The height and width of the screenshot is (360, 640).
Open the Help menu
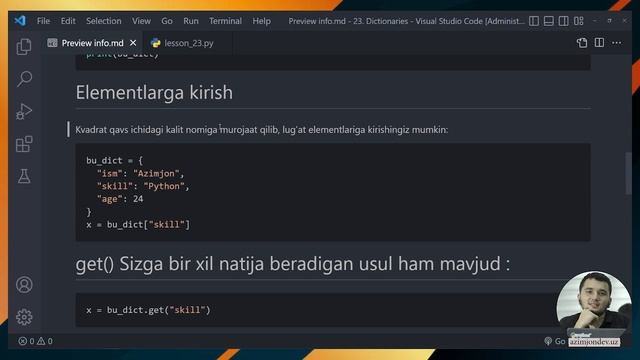261,21
